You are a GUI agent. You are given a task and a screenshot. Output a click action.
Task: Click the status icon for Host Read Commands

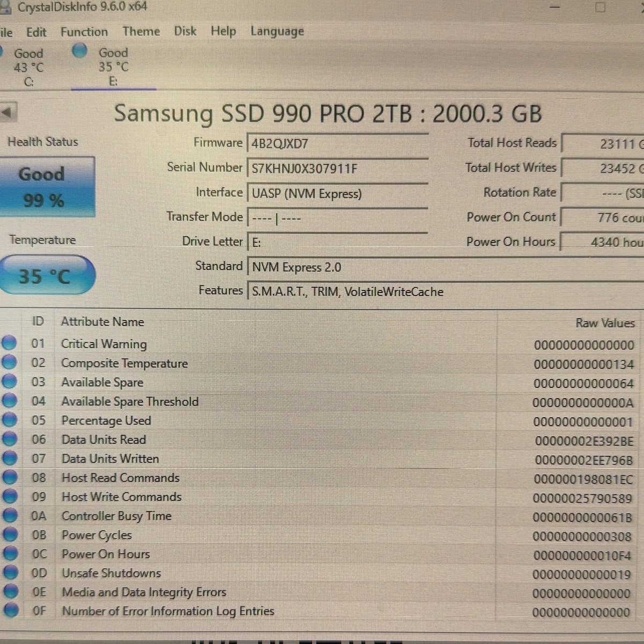(x=10, y=477)
